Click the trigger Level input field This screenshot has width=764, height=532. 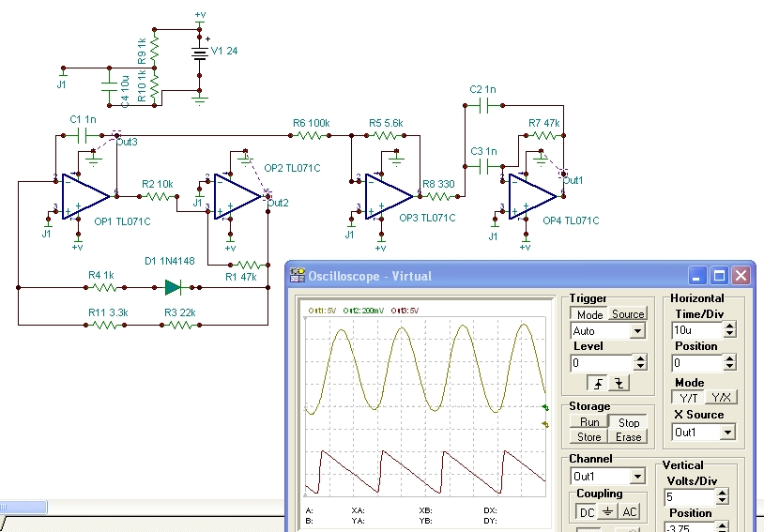click(603, 363)
